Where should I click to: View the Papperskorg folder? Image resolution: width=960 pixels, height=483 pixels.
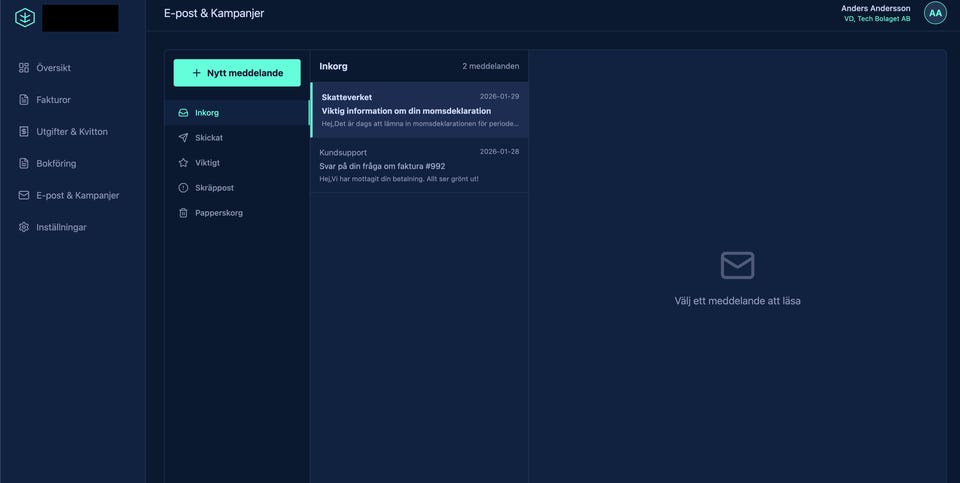click(237, 213)
